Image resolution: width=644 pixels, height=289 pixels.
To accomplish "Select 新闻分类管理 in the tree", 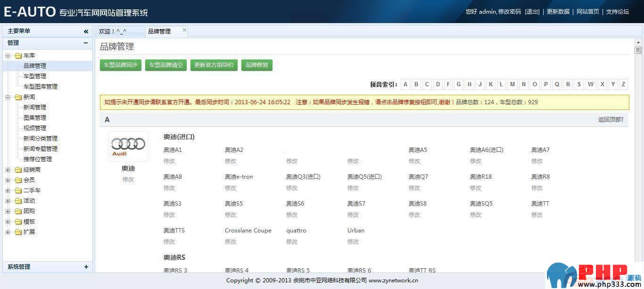I will [41, 139].
